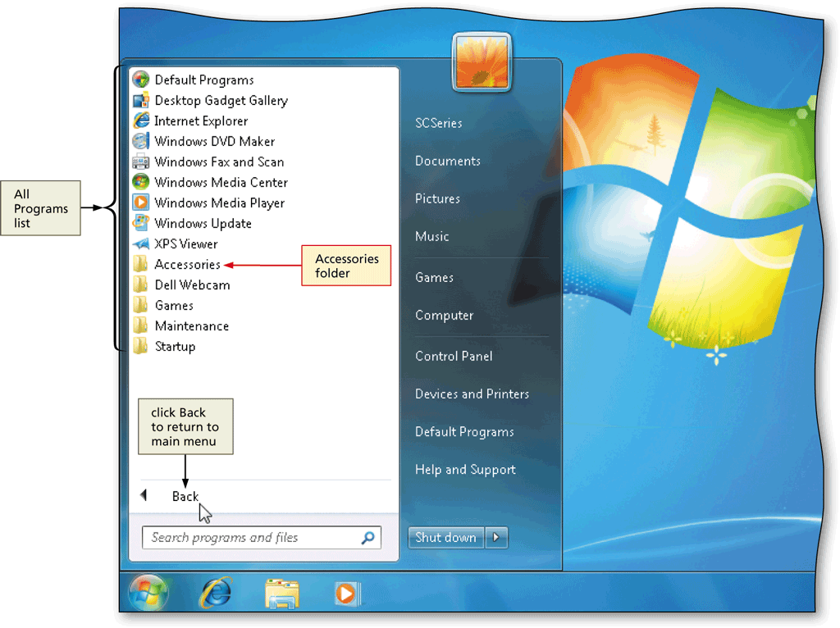Screen dimensions: 840x628
Task: Expand the Dell Webcam folder label
Action: (192, 285)
